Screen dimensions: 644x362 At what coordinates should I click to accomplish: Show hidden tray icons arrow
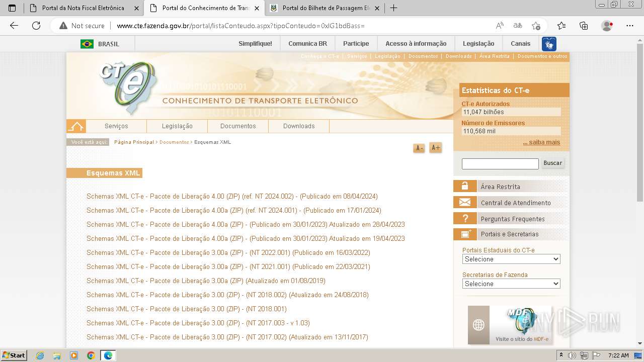pos(561,355)
